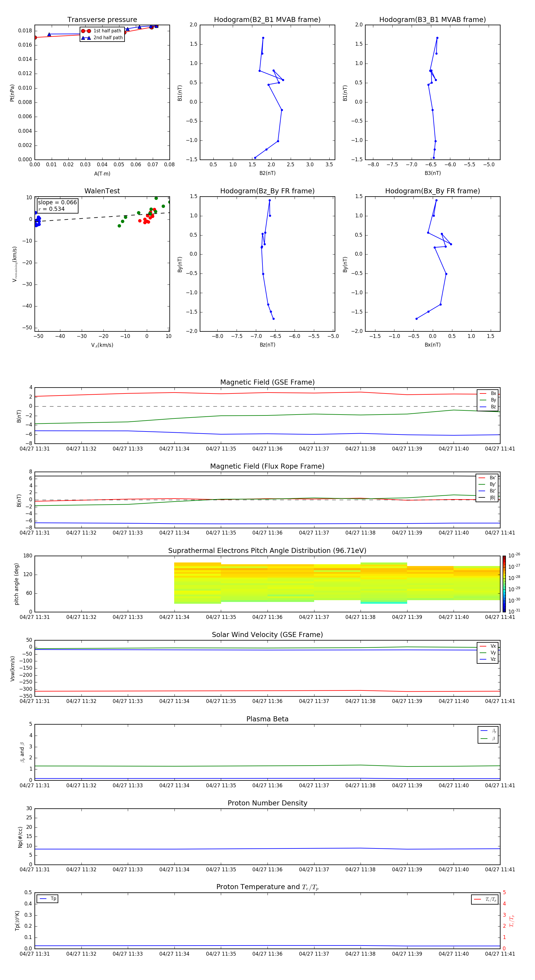Click '04/27 11:41' tick under Solar Wind Velocity plot
535x980 pixels.
[500, 701]
